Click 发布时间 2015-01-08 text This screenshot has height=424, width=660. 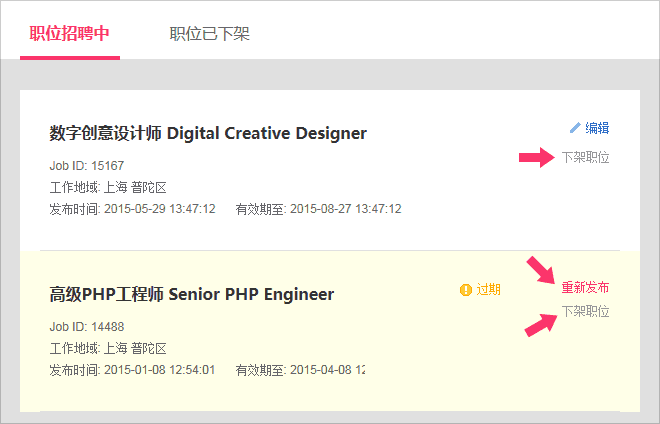pos(132,370)
